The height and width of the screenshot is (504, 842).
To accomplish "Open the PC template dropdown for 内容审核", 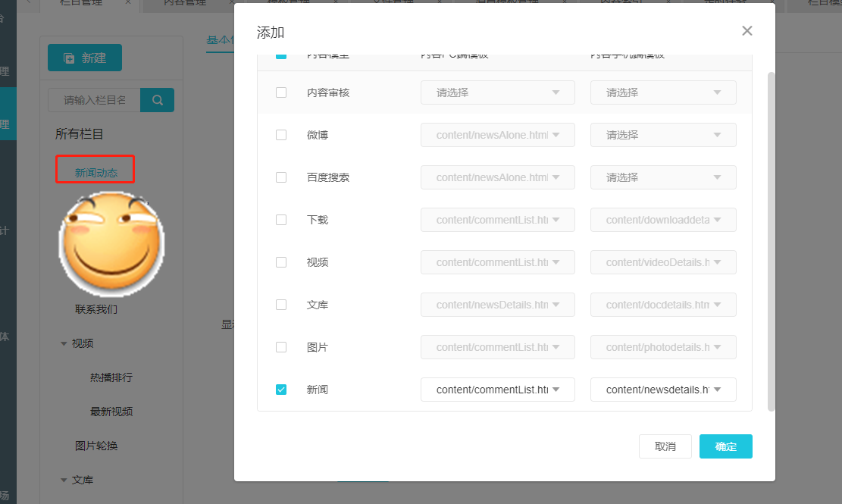I will point(497,92).
